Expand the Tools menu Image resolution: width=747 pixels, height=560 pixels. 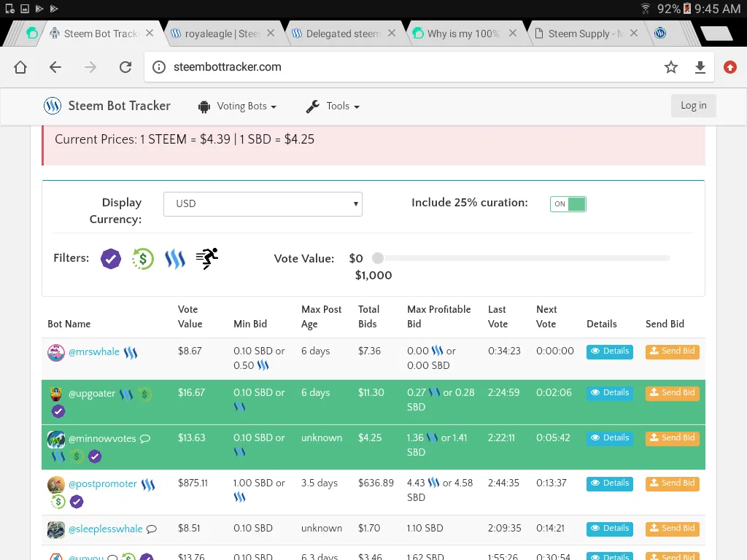333,106
